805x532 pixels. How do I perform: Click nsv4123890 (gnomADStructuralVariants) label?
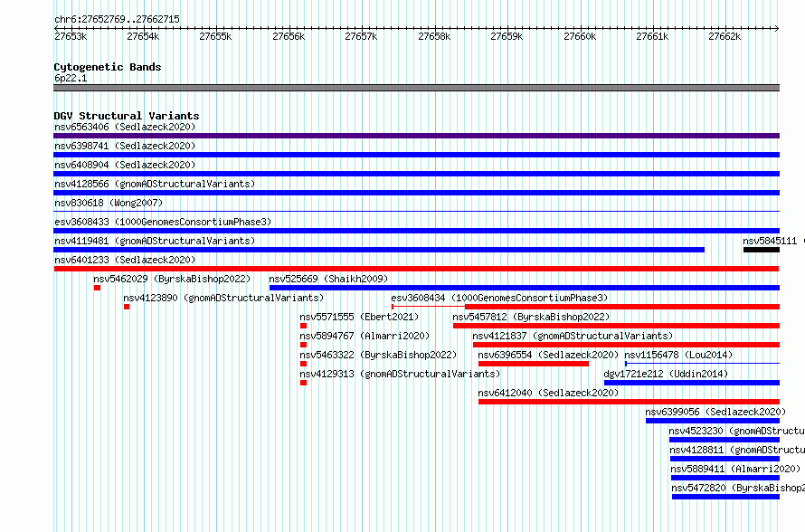point(223,298)
